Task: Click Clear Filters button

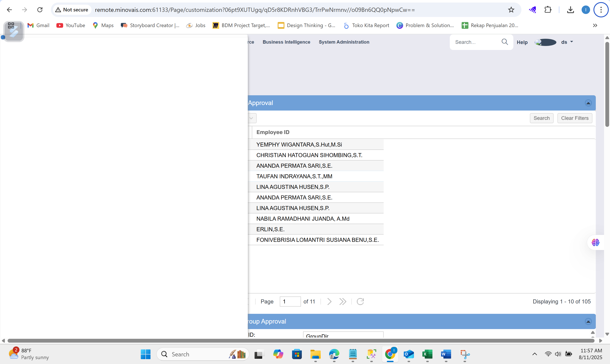Action: tap(575, 118)
